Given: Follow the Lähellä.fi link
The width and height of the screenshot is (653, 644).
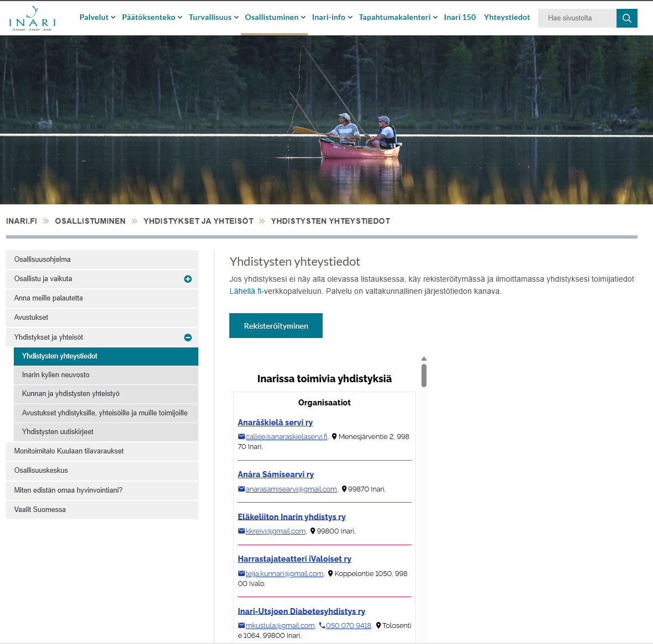Looking at the screenshot, I should [245, 292].
